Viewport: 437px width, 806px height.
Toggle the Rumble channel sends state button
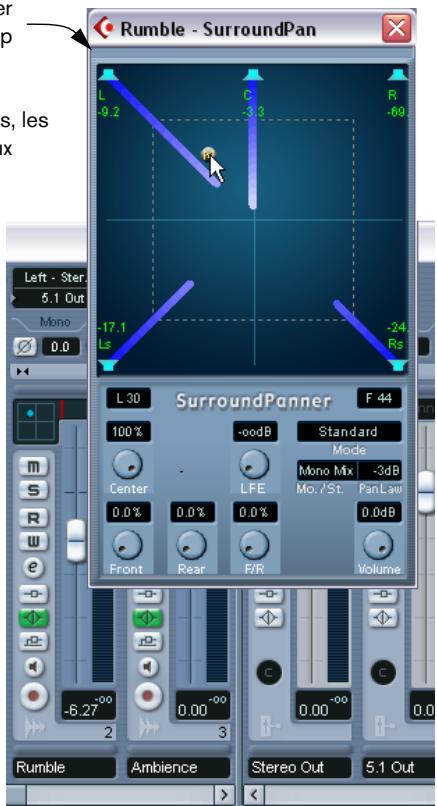click(x=33, y=641)
